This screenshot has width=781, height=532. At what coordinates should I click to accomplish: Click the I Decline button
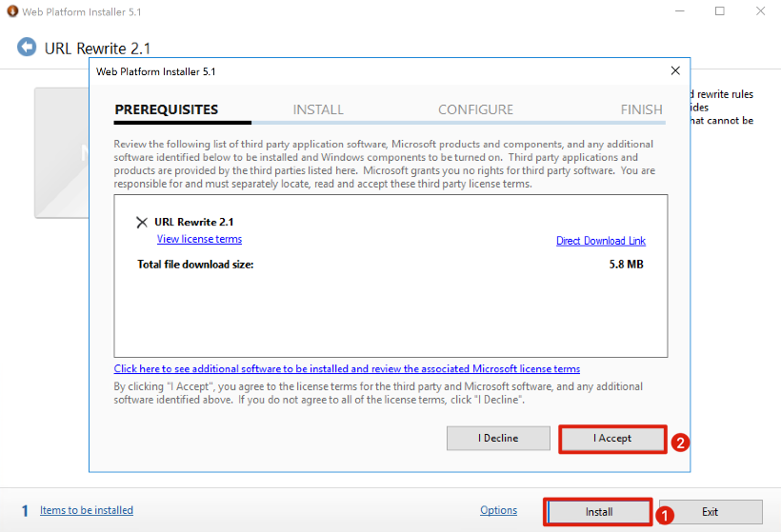(498, 438)
